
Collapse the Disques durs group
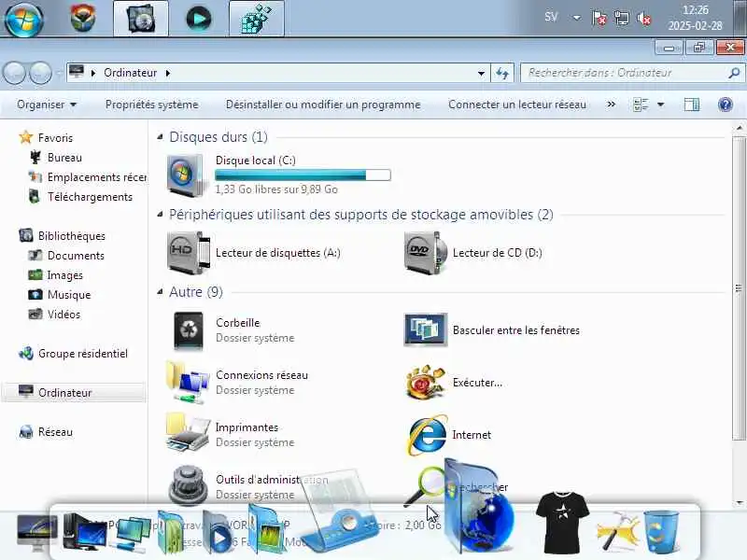(160, 137)
